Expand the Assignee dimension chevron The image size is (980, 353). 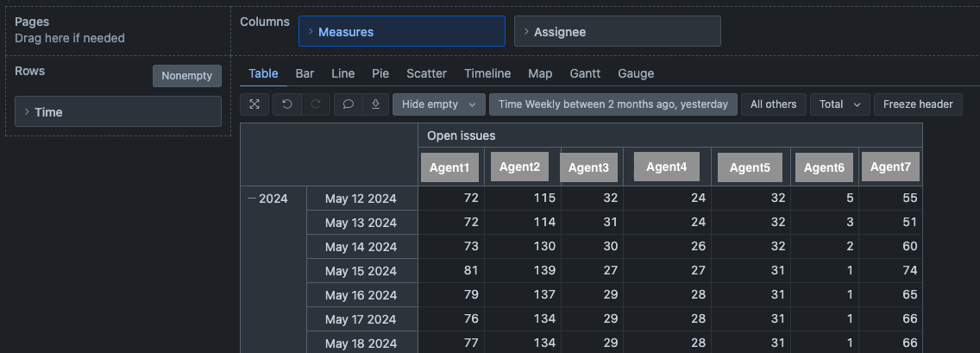pyautogui.click(x=526, y=31)
